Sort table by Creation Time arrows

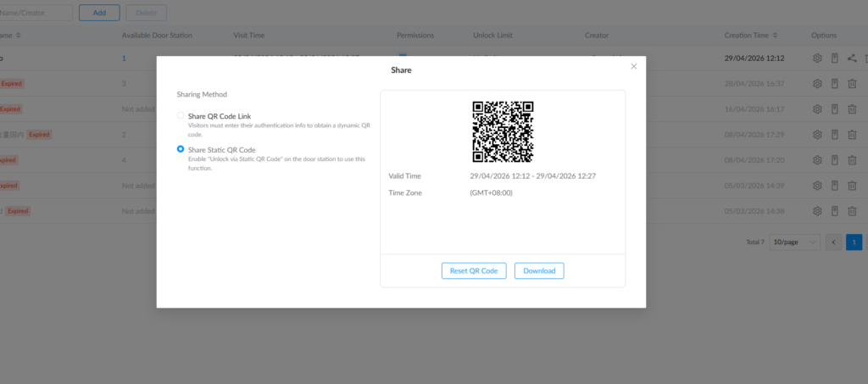click(x=775, y=36)
